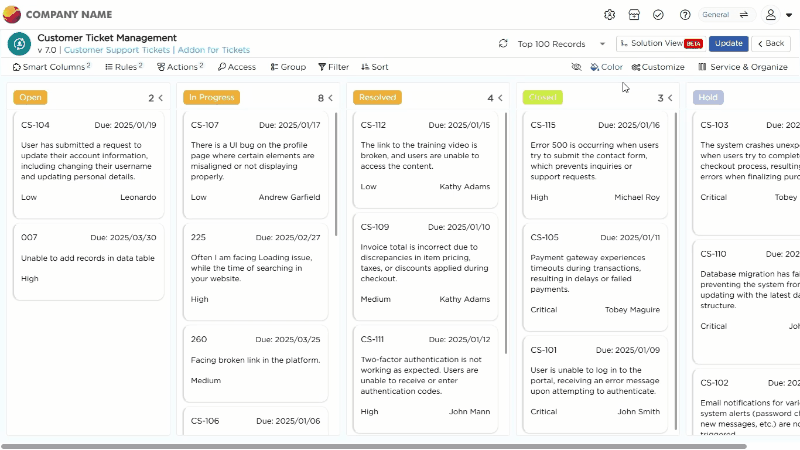Click the marketplace store icon

pyautogui.click(x=634, y=15)
